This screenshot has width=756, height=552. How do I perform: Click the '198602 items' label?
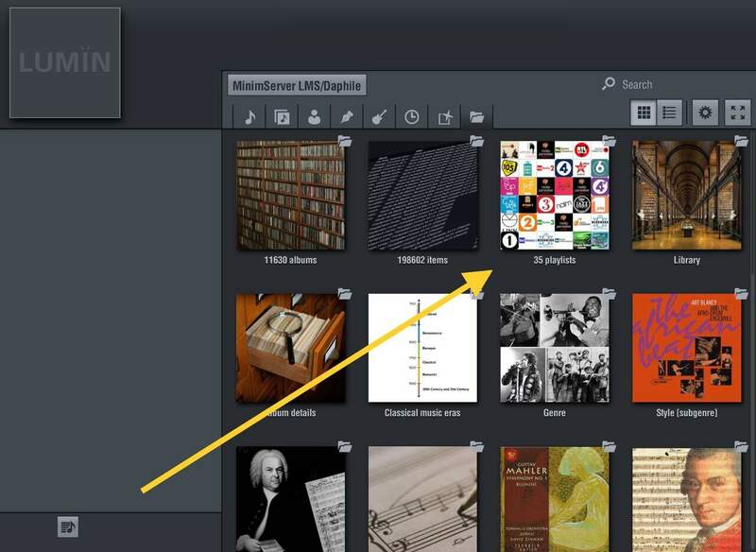[x=422, y=260]
